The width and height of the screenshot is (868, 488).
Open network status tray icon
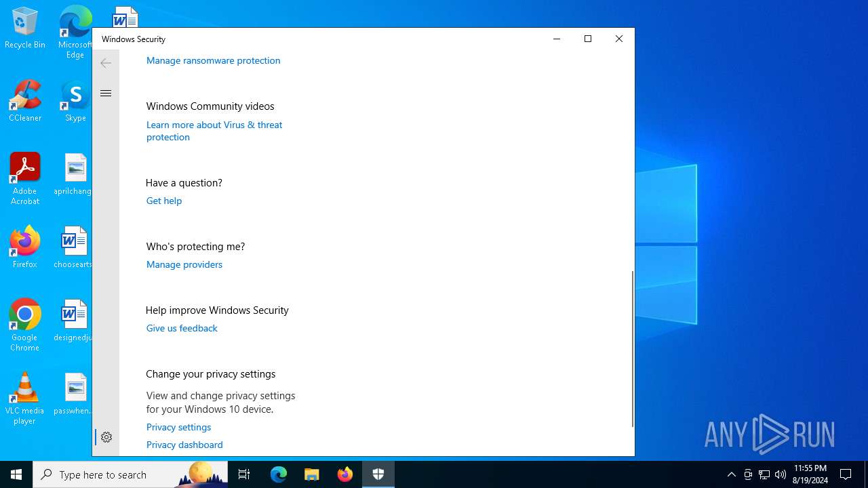click(x=764, y=474)
